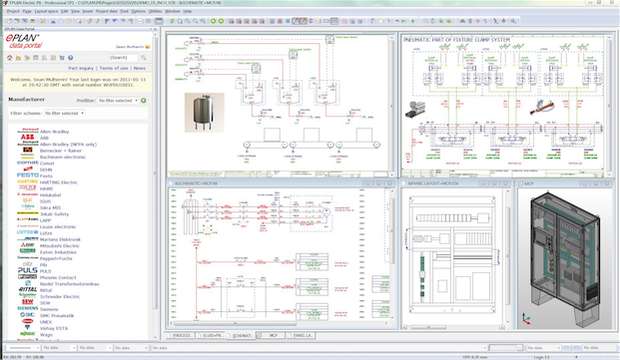Open the Project menu
This screenshot has width=620, height=360.
(x=13, y=11)
